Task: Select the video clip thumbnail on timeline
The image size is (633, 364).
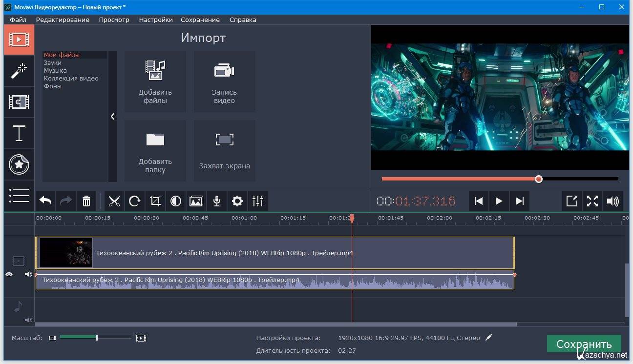Action: tap(66, 253)
